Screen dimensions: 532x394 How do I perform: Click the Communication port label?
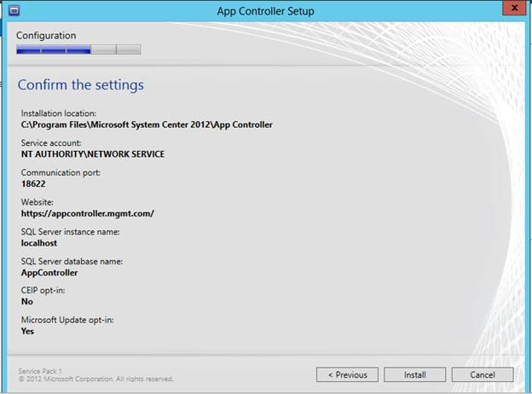point(61,173)
